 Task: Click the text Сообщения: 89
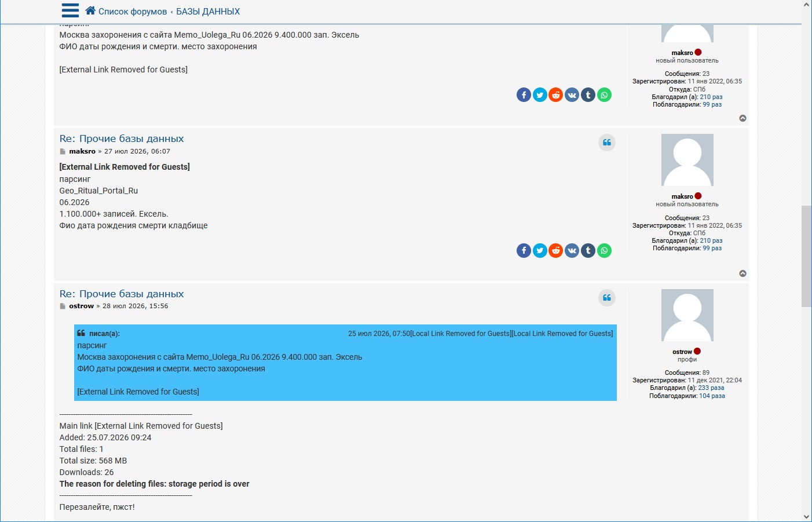(x=687, y=373)
